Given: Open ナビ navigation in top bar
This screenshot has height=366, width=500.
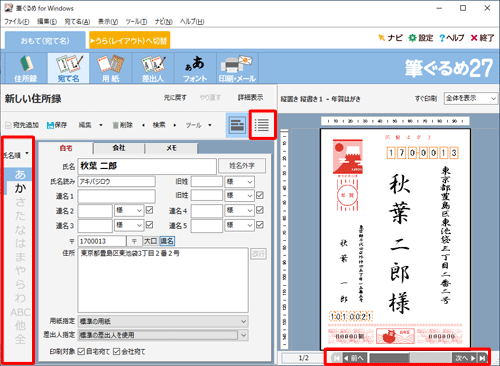Looking at the screenshot, I should coord(390,38).
